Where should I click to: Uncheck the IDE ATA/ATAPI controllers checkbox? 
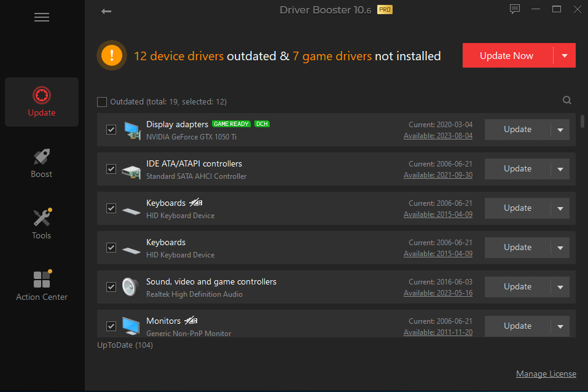coord(111,169)
